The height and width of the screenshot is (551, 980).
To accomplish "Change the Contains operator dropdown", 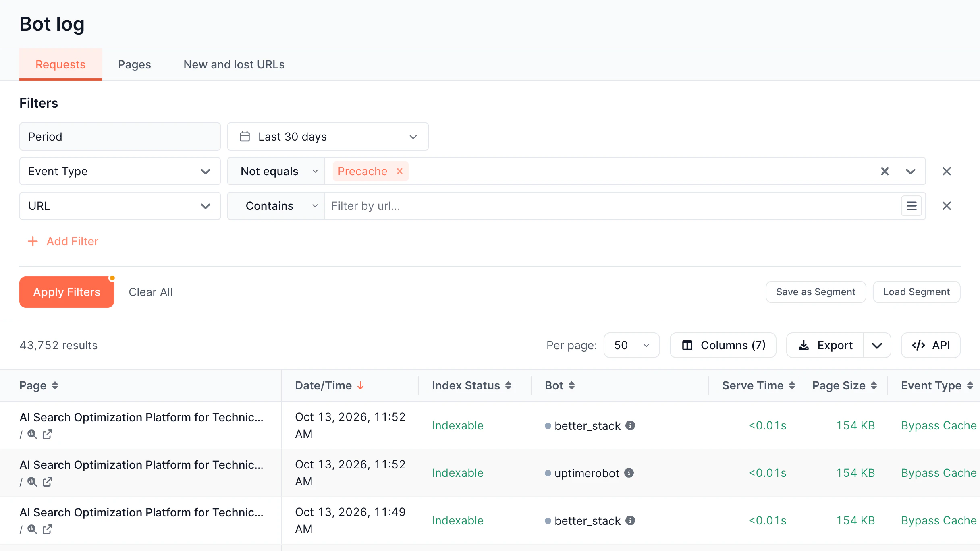I will [x=276, y=206].
